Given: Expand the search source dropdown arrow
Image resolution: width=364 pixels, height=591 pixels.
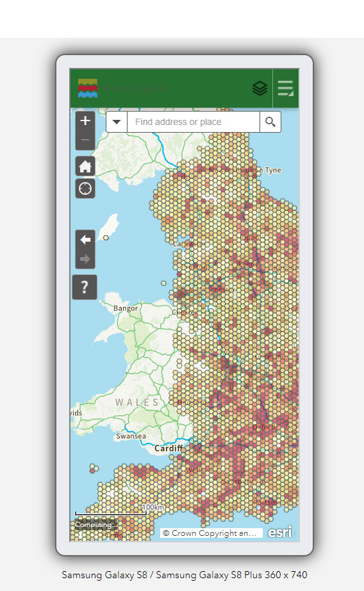Looking at the screenshot, I should (x=117, y=122).
